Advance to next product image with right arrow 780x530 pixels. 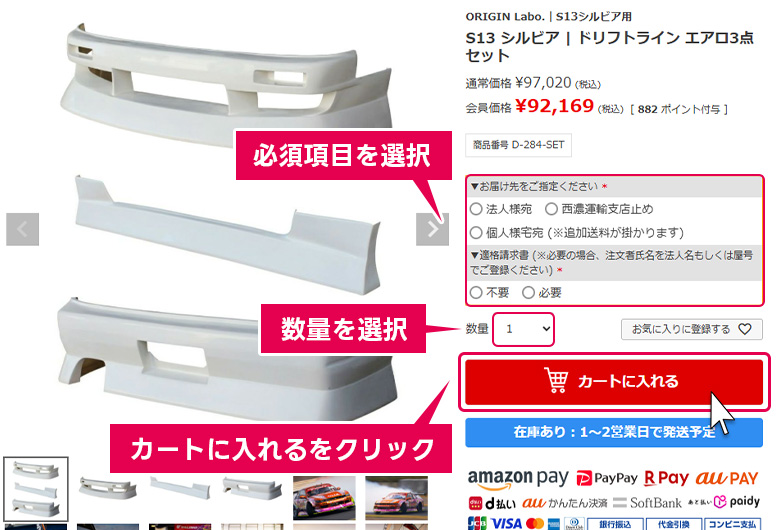point(432,229)
